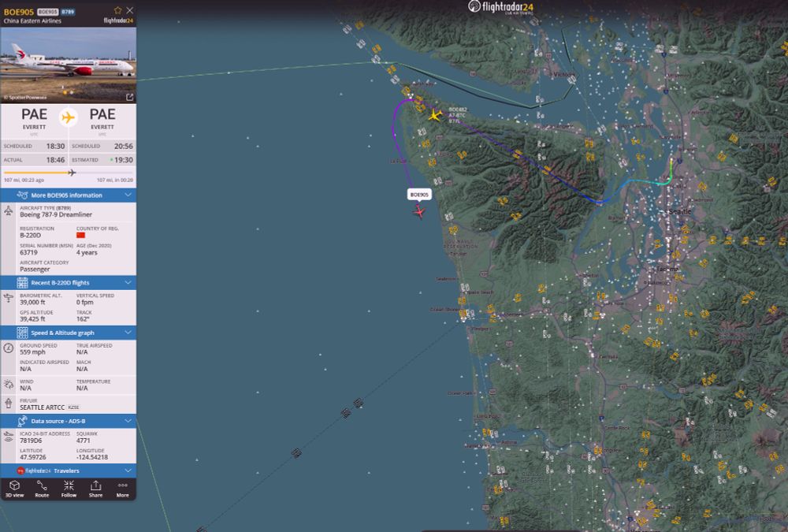Show the flight Route
This screenshot has width=788, height=532.
(x=42, y=488)
